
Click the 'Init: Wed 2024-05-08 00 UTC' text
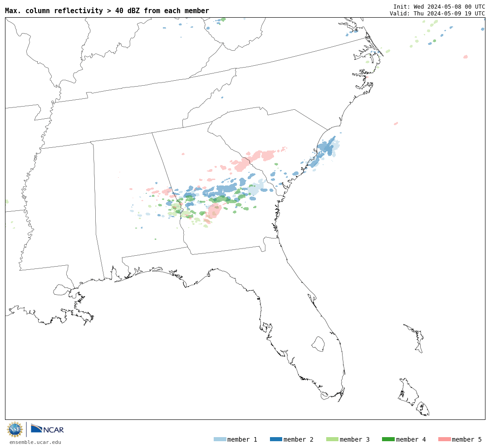[x=439, y=6]
